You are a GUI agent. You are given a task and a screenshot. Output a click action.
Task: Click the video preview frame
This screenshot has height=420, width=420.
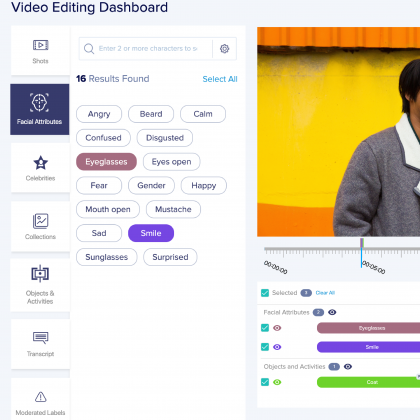pos(338,132)
